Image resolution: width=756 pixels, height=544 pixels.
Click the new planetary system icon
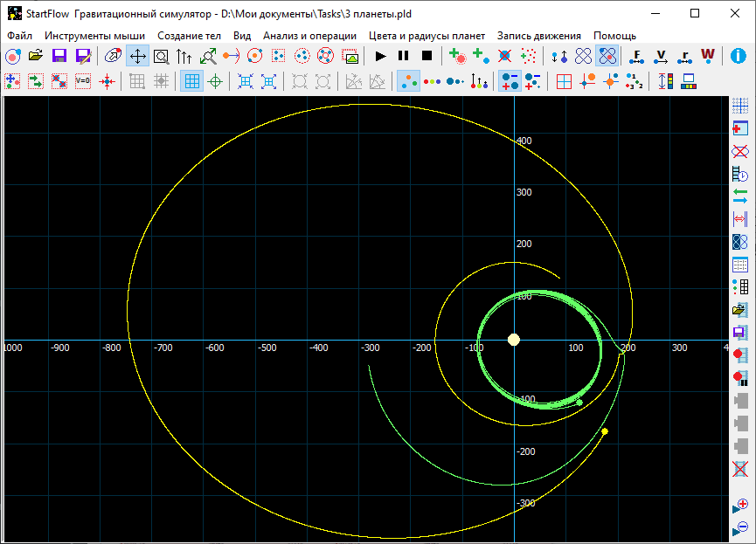pos(13,57)
